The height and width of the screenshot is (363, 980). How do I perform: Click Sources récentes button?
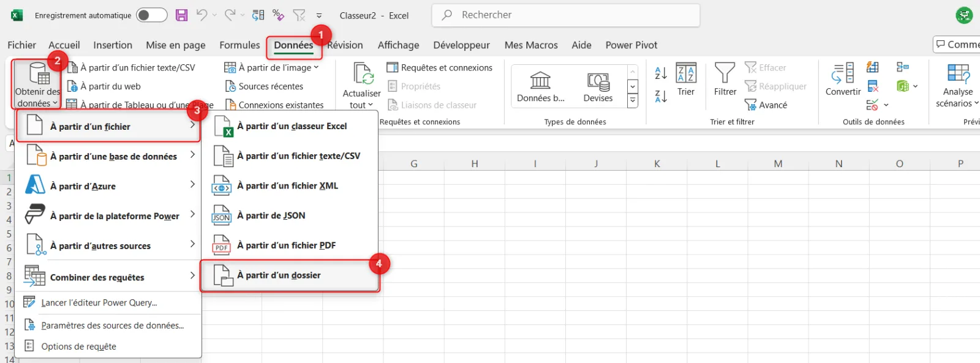pyautogui.click(x=264, y=86)
